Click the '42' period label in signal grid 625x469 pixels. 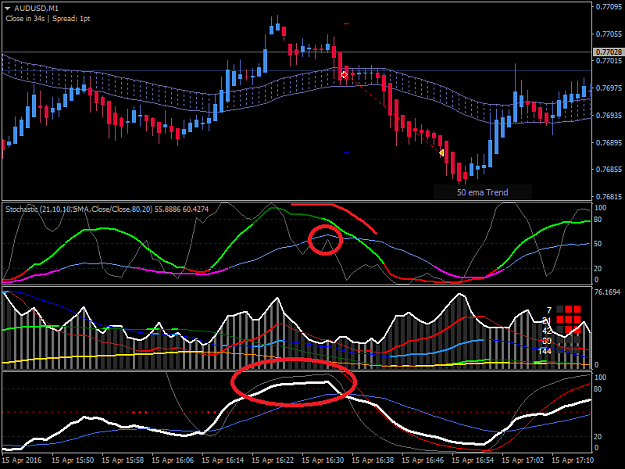click(547, 331)
